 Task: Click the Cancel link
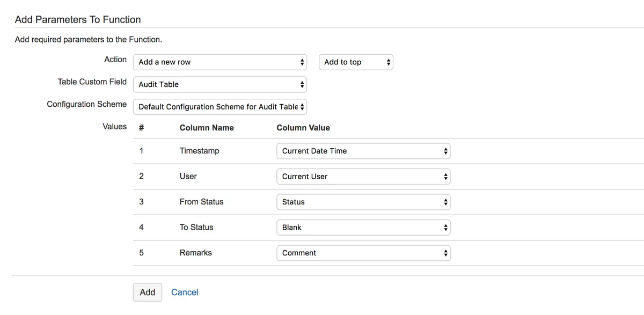(185, 292)
